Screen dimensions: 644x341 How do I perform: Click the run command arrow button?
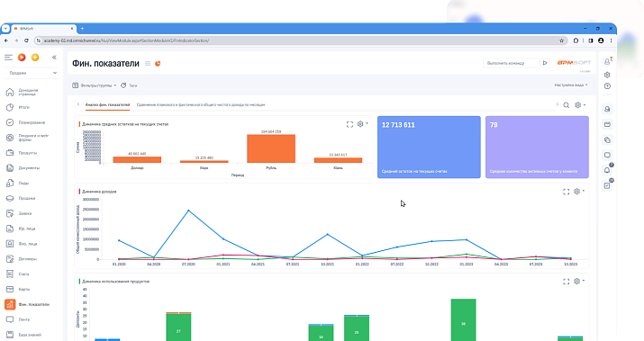(x=545, y=63)
